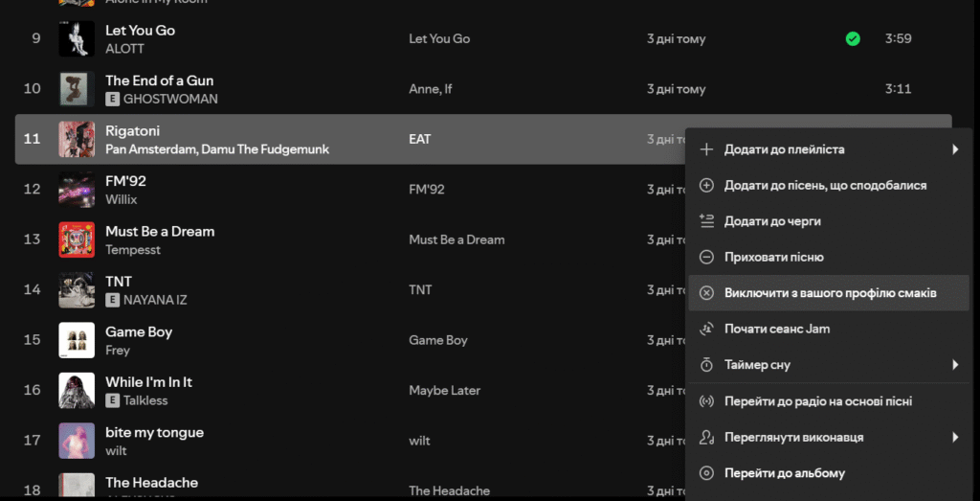The image size is (980, 501).
Task: Click the Rigatoni album cover thumbnail
Action: (x=77, y=139)
